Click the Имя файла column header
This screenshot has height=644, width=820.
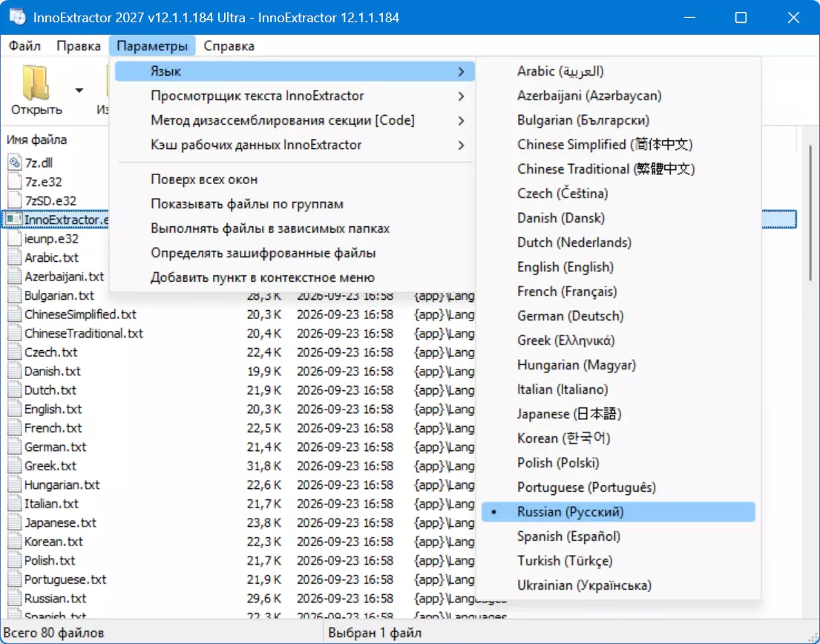pos(36,139)
